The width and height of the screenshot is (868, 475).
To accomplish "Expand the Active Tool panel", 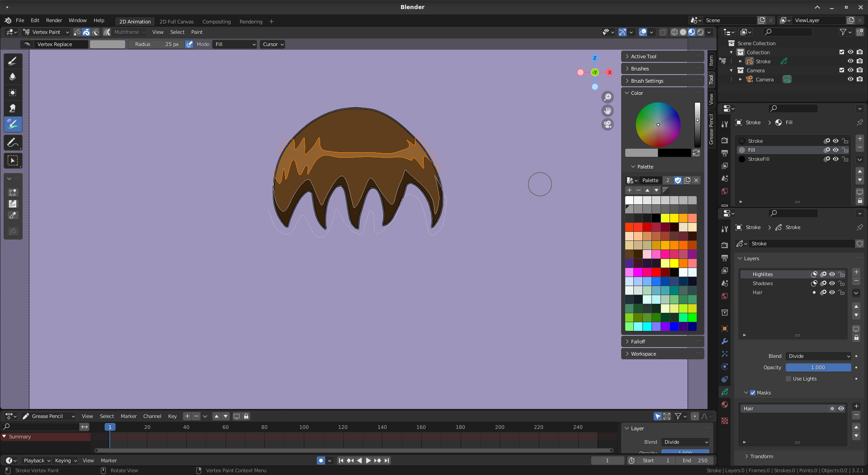I will tap(662, 56).
